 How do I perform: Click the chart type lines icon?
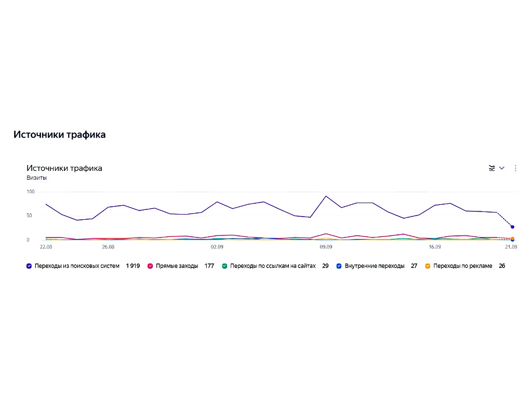coord(491,168)
